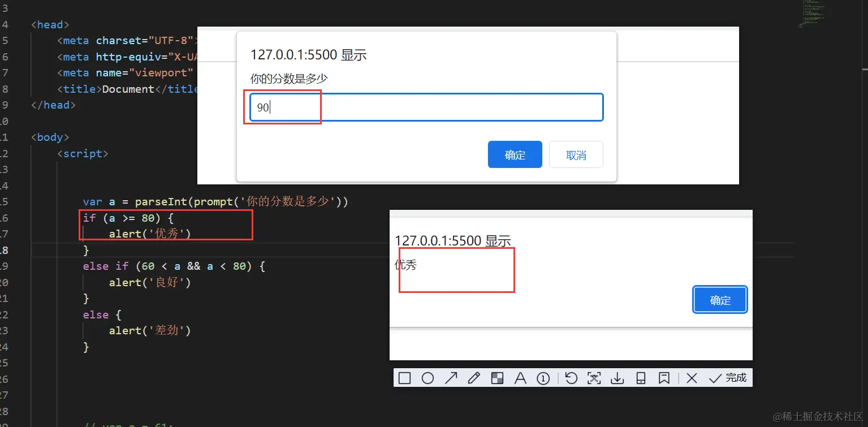Click 取消 in the prompt dialog
Screen dimensions: 868x427
(x=576, y=155)
